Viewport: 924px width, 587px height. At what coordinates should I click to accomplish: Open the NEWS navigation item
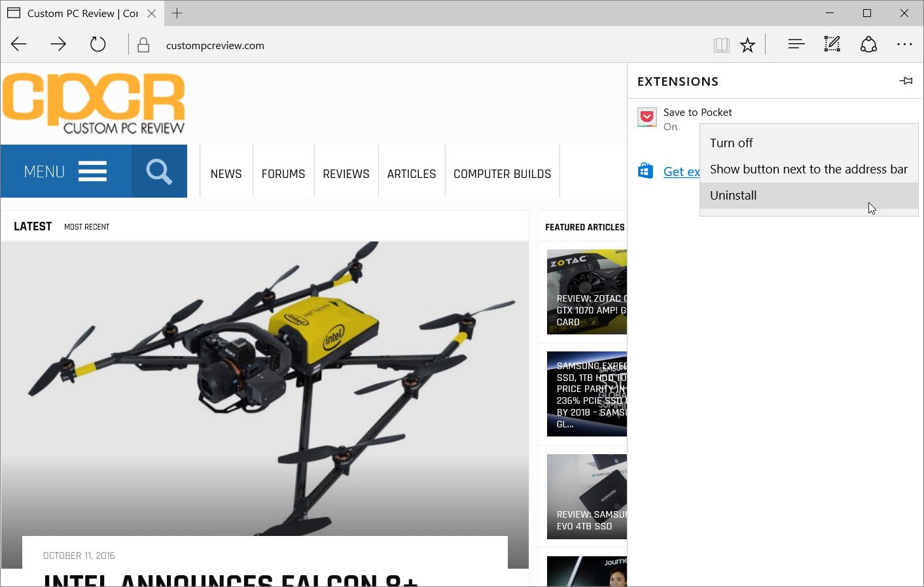[226, 173]
